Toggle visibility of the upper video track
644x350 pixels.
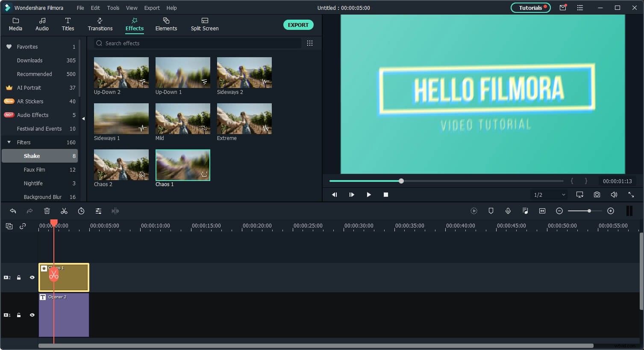point(32,277)
